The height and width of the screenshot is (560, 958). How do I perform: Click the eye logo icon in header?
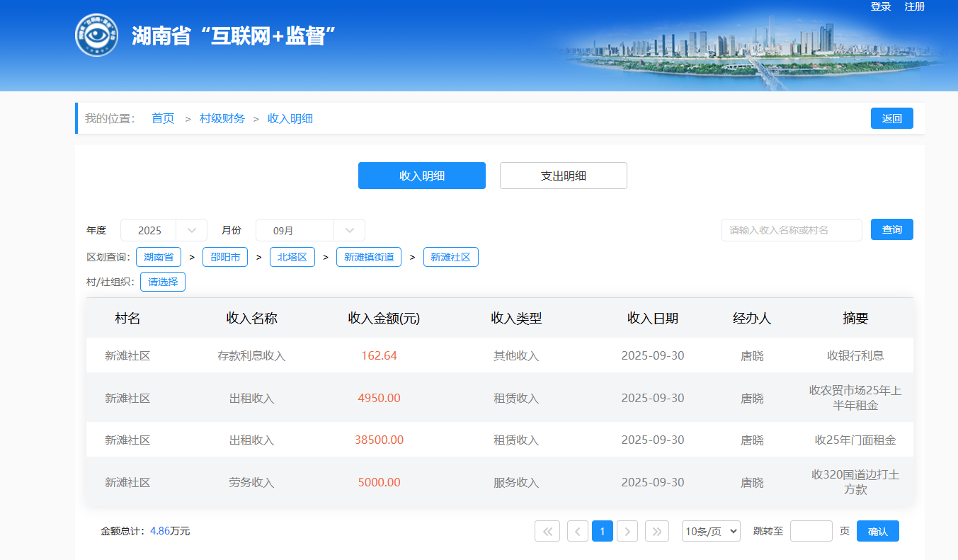pos(96,35)
